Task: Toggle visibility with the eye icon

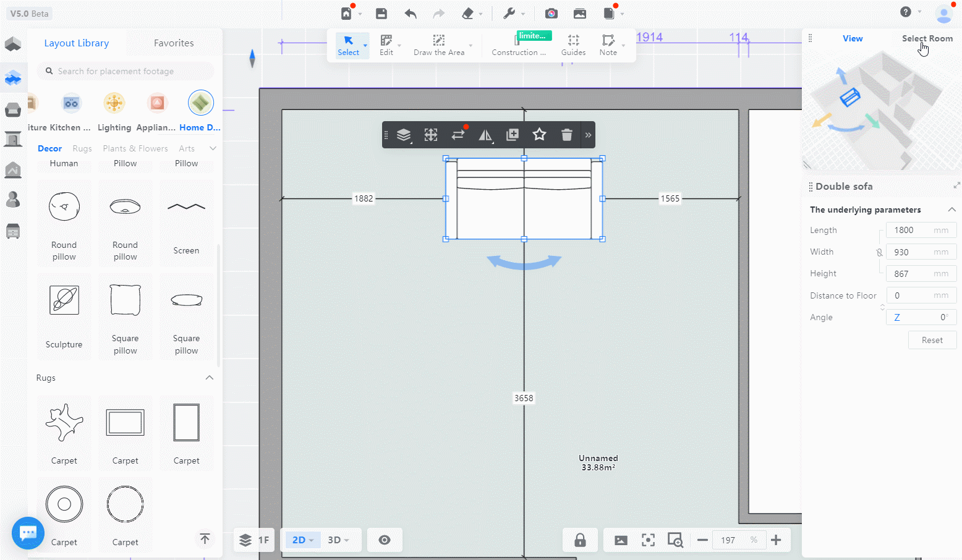Action: click(385, 540)
